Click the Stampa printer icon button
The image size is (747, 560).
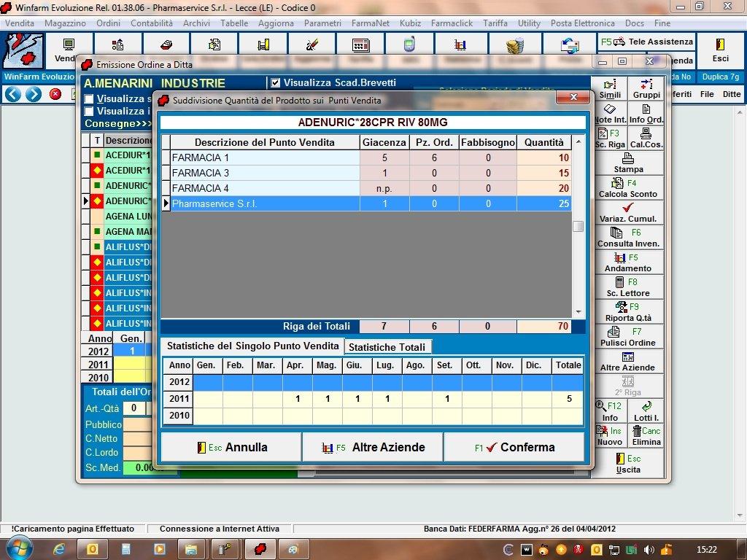(x=628, y=163)
